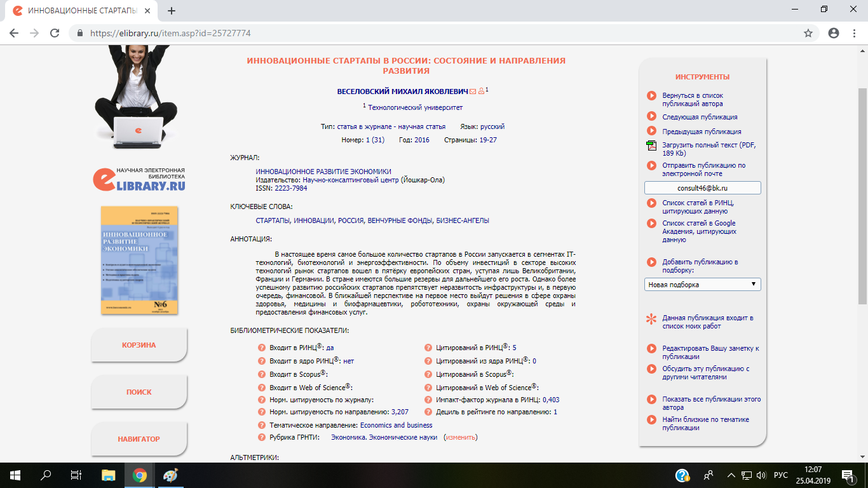This screenshot has height=488, width=868.
Task: Click the red asterisk icon beside 'Данная публикация входит'
Action: tap(651, 320)
